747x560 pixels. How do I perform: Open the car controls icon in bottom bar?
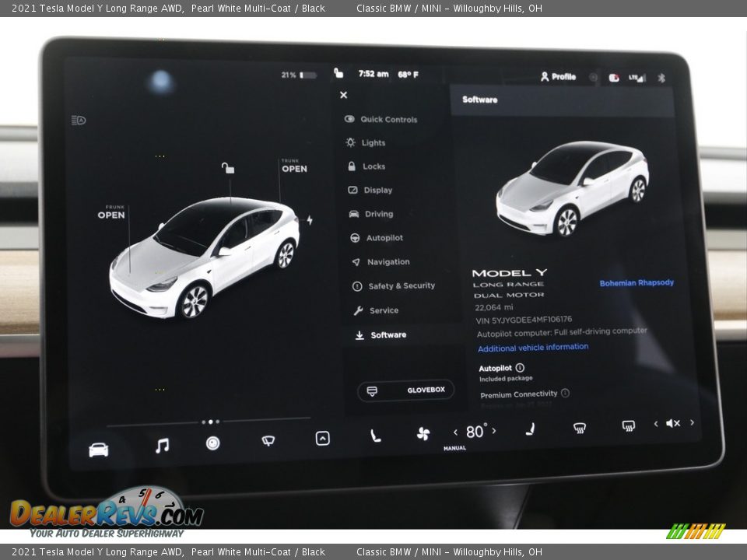click(99, 449)
